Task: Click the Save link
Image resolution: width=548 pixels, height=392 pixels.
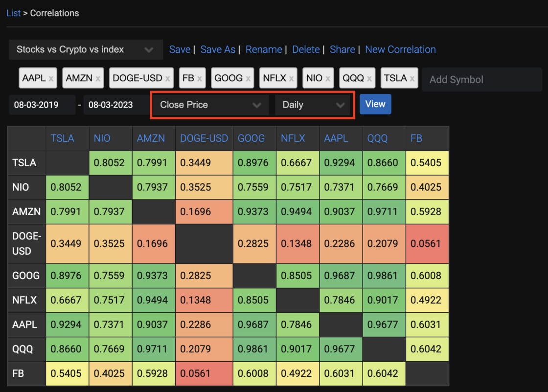Action: (x=180, y=49)
